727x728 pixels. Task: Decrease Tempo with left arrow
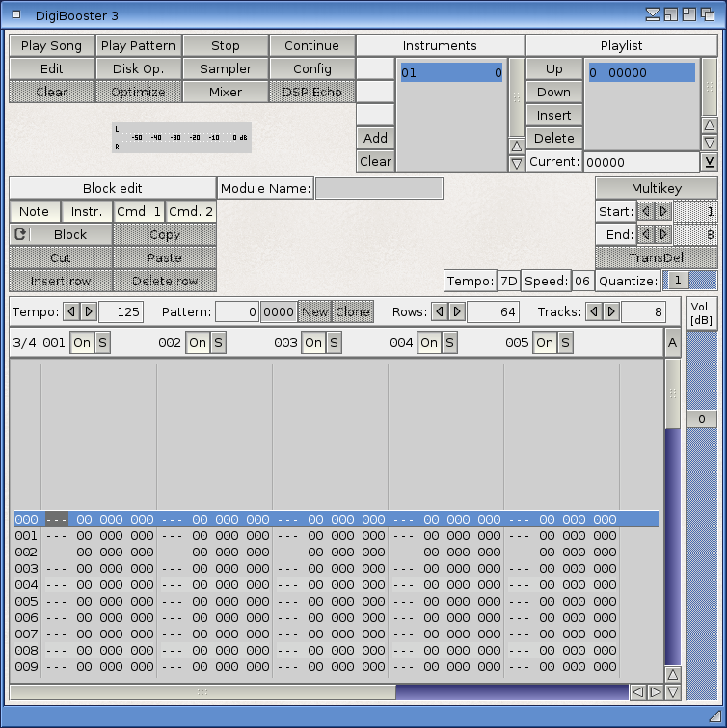tap(71, 311)
